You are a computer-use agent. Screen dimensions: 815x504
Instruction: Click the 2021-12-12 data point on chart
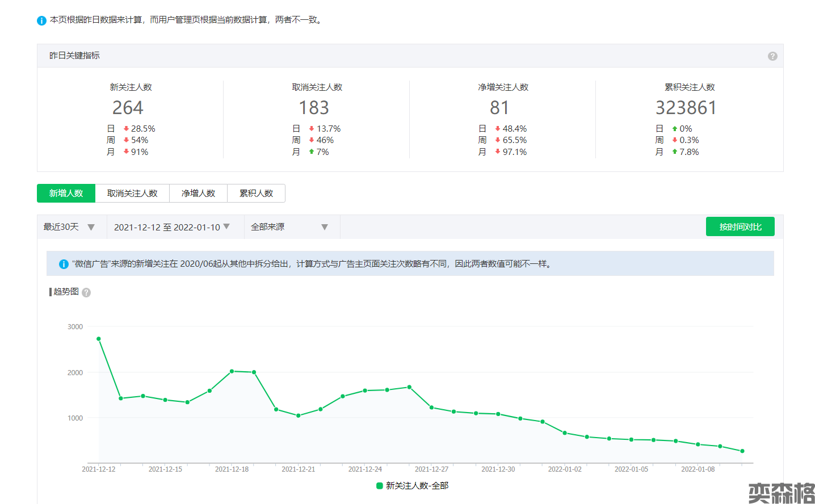coord(99,339)
